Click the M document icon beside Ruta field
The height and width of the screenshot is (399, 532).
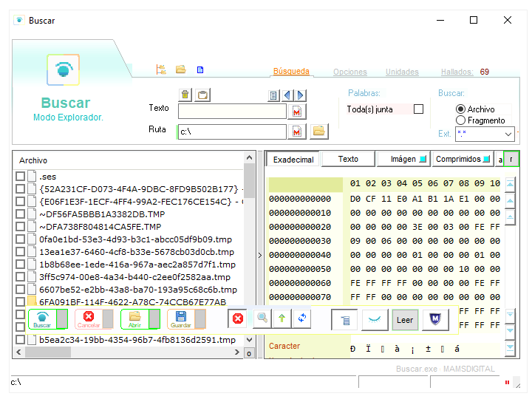point(297,132)
